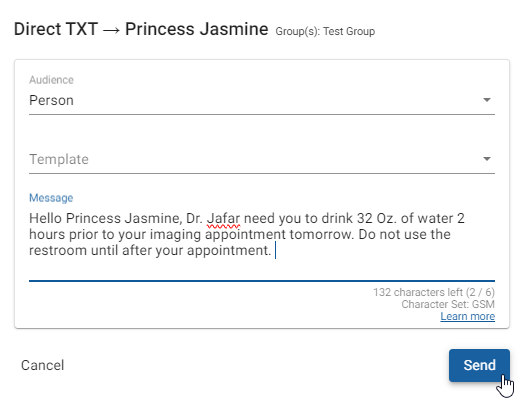Expand the Template dropdown arrow
This screenshot has width=530, height=398.
tap(486, 159)
